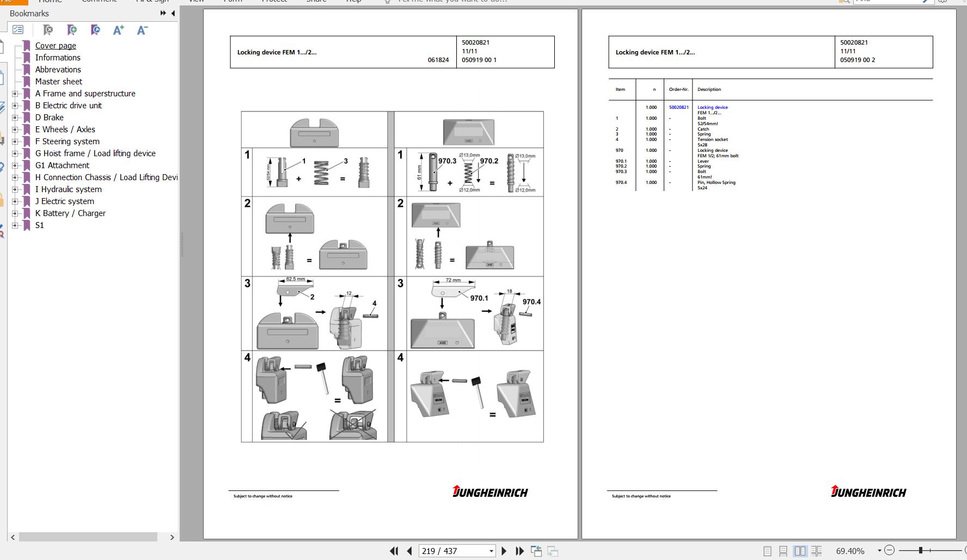Switch to continuous page view
The width and height of the screenshot is (967, 560).
coord(783,551)
